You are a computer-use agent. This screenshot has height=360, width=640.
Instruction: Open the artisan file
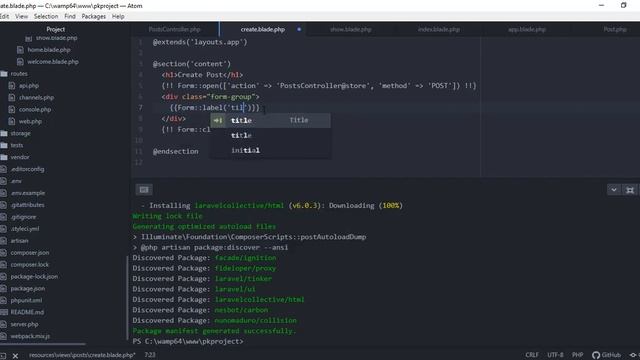(19, 241)
